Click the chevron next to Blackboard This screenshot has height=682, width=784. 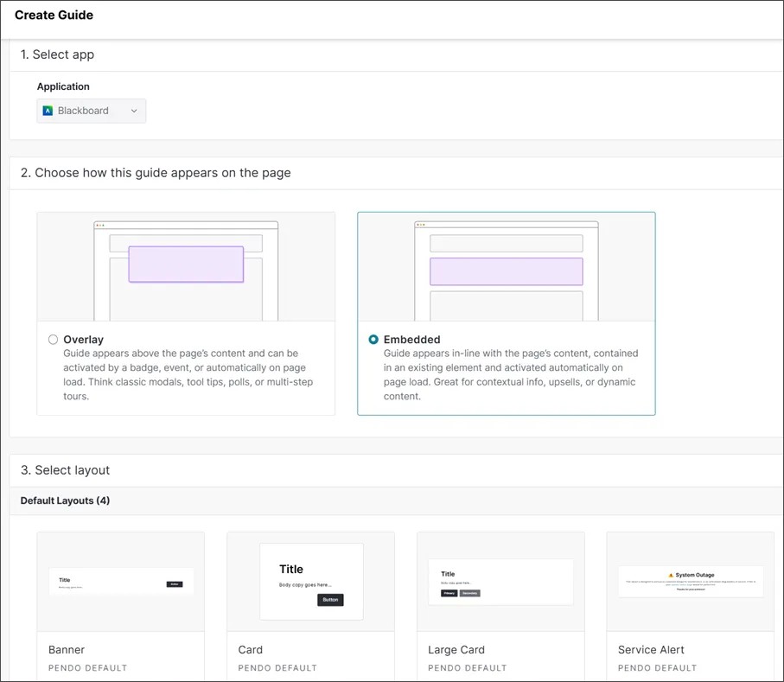[x=134, y=111]
